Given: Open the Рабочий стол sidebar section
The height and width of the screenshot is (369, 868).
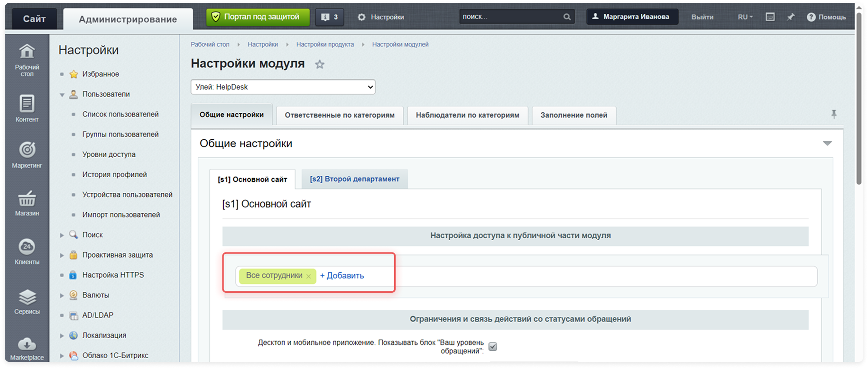Looking at the screenshot, I should click(27, 60).
